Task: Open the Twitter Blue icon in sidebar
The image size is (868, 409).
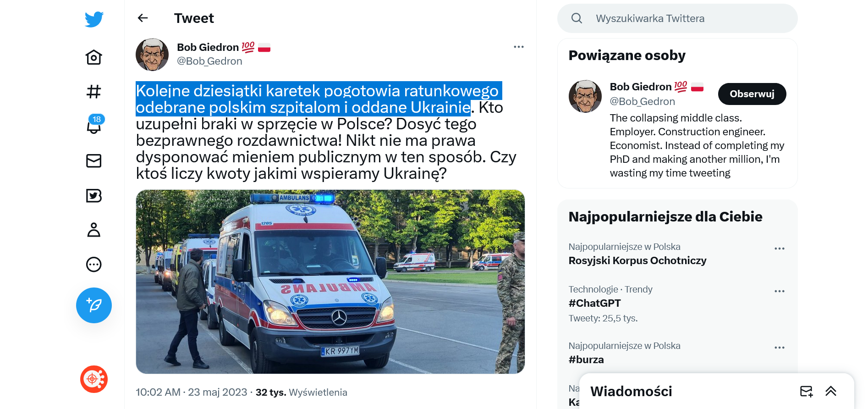Action: [94, 196]
